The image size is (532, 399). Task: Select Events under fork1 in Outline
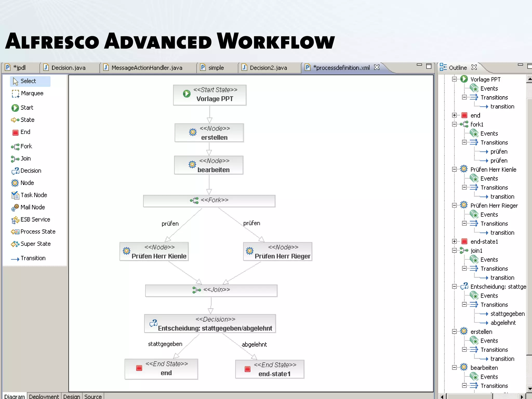tap(489, 134)
